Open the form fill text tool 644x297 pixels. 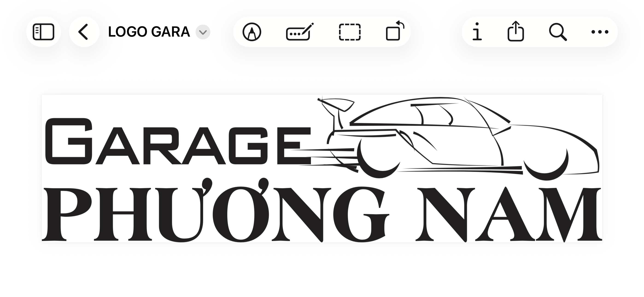tap(299, 32)
